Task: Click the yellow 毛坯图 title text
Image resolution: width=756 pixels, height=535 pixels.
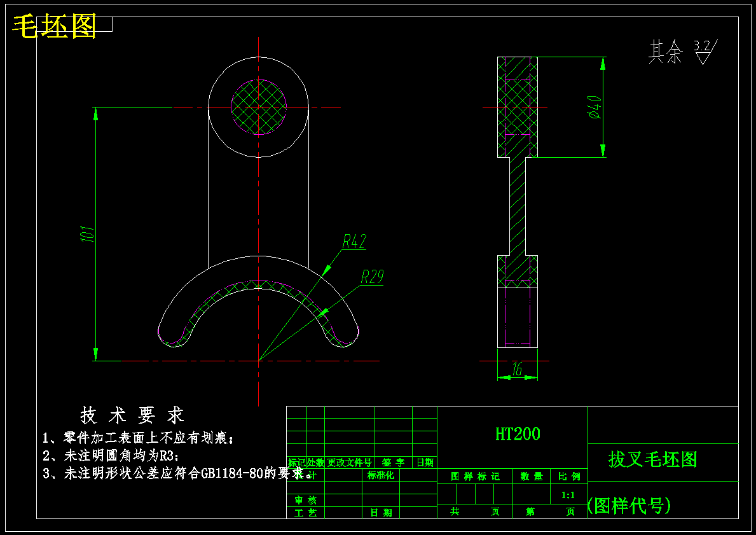Action: (55, 27)
